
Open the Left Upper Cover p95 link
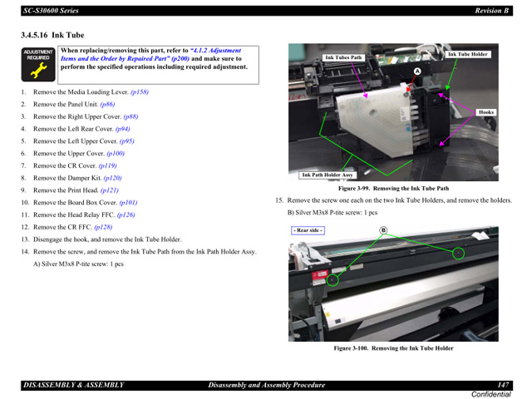pos(126,141)
